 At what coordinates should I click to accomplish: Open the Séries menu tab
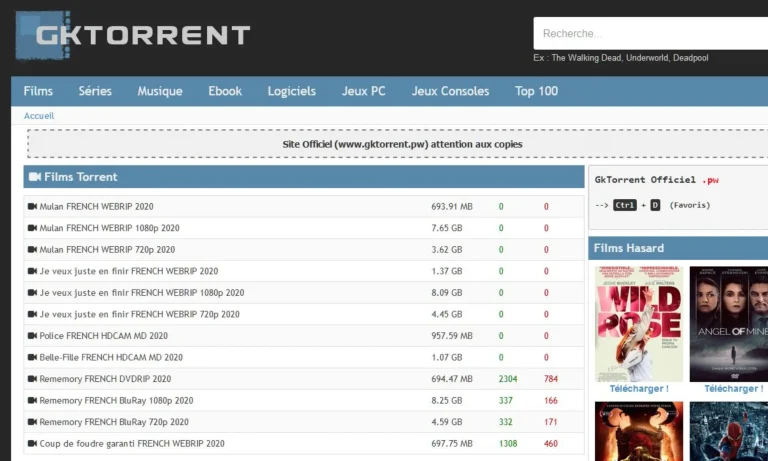point(95,91)
